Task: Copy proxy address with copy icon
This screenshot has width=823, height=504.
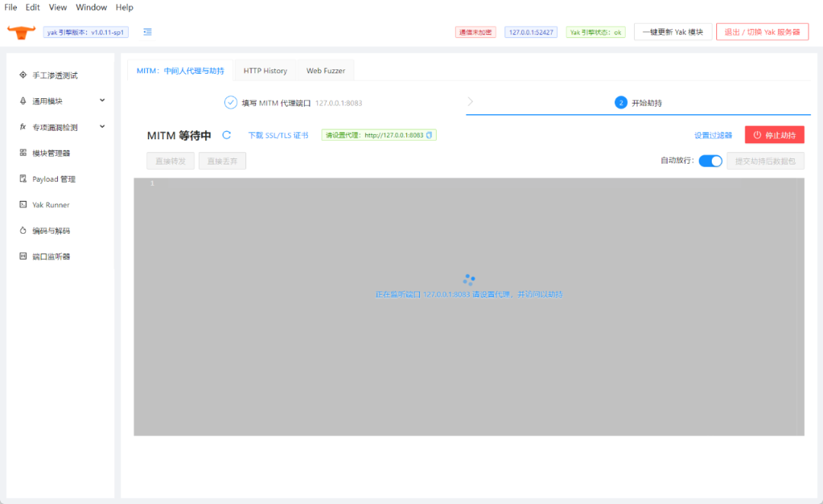Action: [x=429, y=135]
